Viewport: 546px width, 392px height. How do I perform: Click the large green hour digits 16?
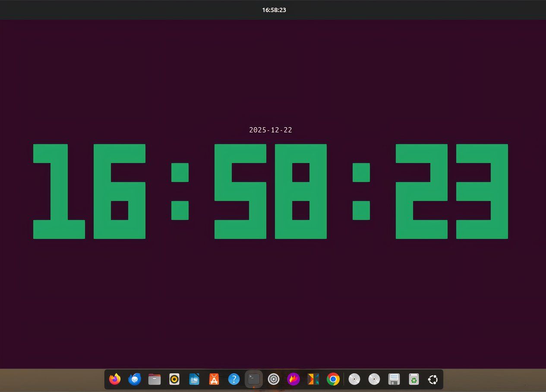[89, 191]
